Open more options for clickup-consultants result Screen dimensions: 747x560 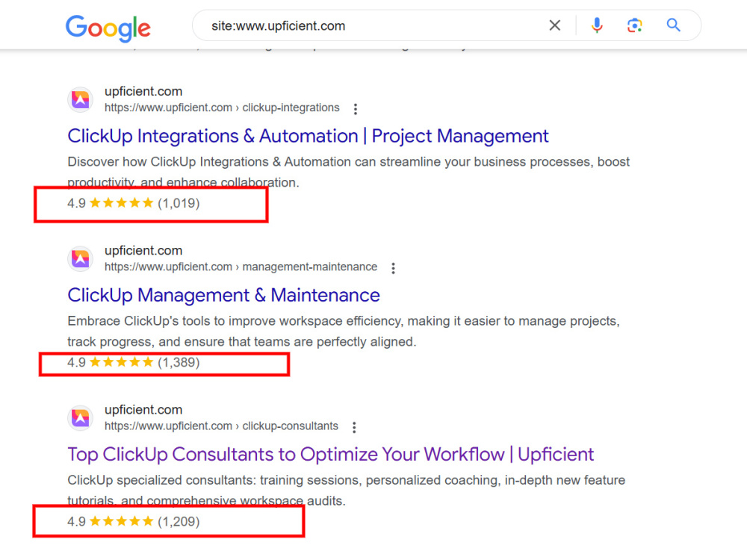pos(354,427)
